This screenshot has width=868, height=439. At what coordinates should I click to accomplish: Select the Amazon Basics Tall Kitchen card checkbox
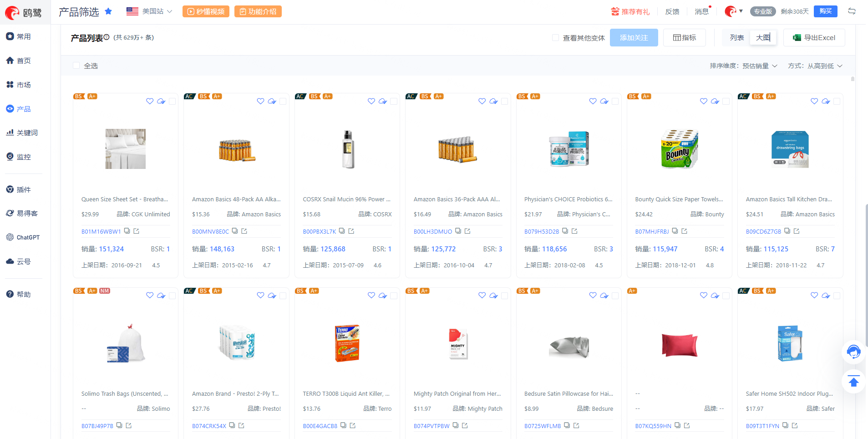pos(837,101)
